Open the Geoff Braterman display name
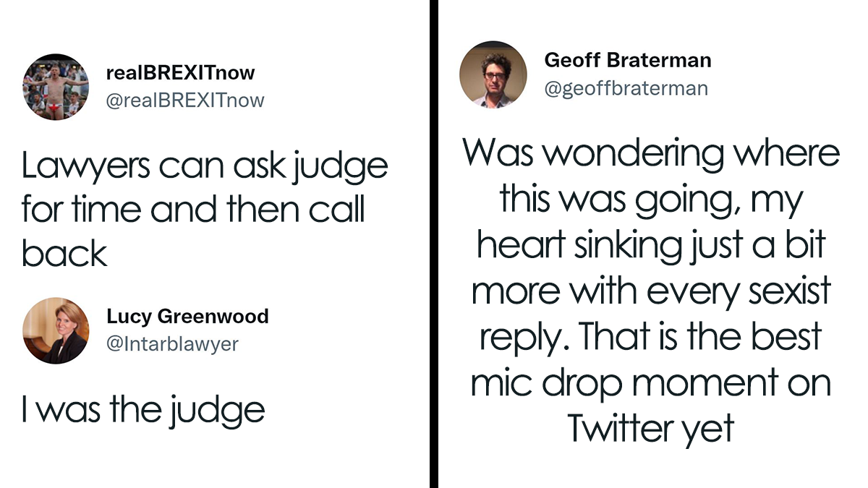868x488 pixels. click(x=628, y=60)
